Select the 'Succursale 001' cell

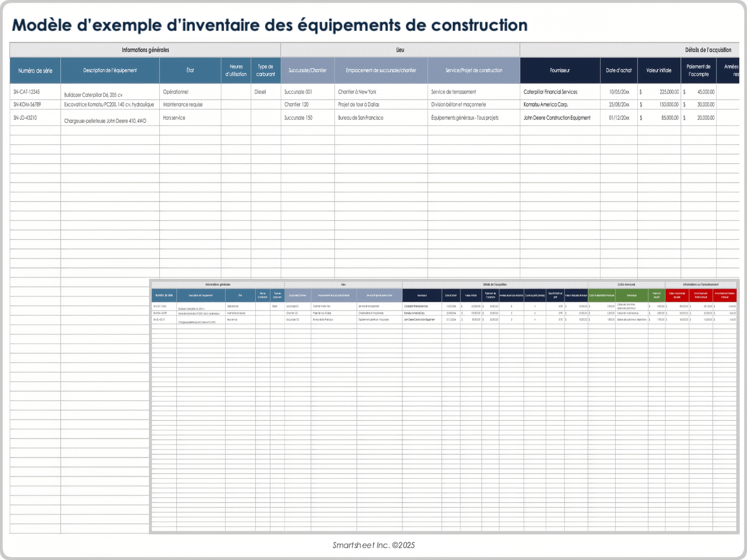[x=308, y=92]
